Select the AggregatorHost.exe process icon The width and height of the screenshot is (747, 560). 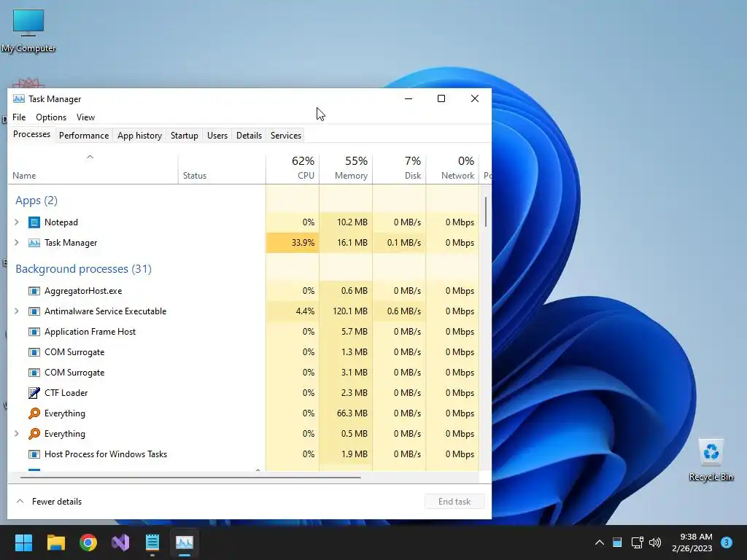(x=34, y=291)
